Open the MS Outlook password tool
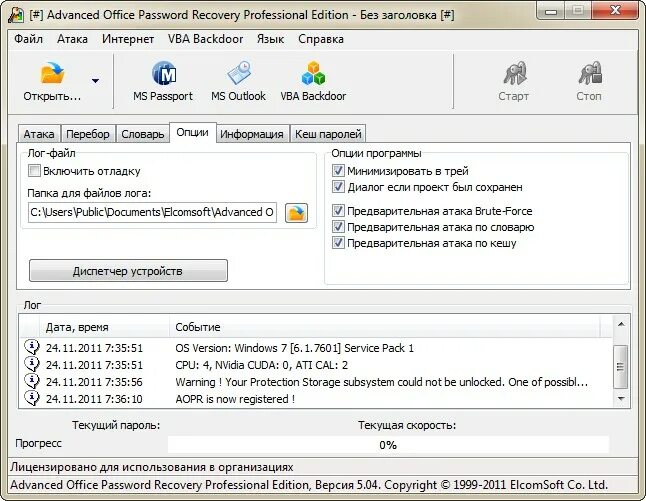Image resolution: width=646 pixels, height=501 pixels. [239, 73]
